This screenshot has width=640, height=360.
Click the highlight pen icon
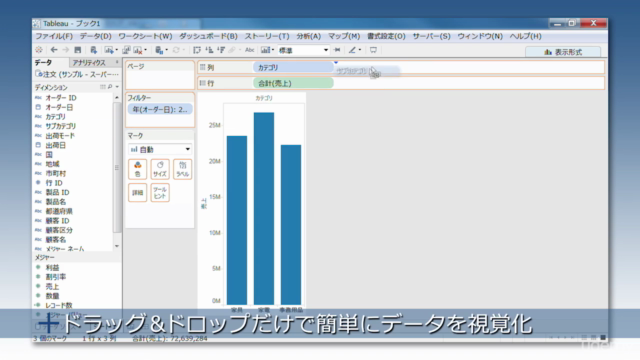[352, 50]
